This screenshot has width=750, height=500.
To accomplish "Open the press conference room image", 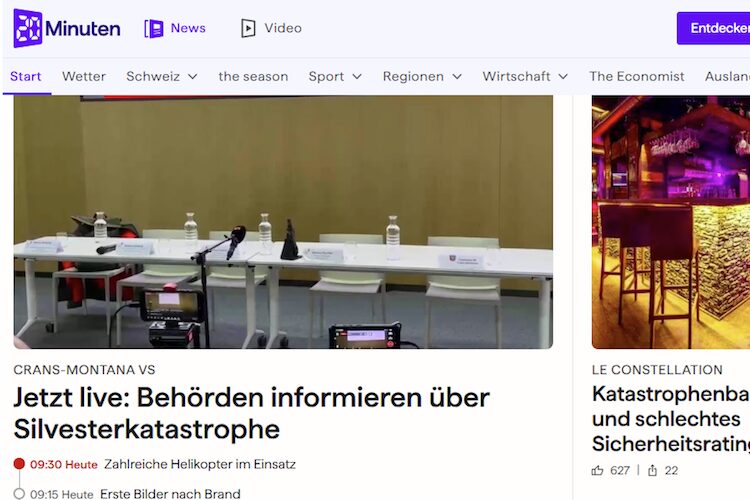I will [283, 221].
